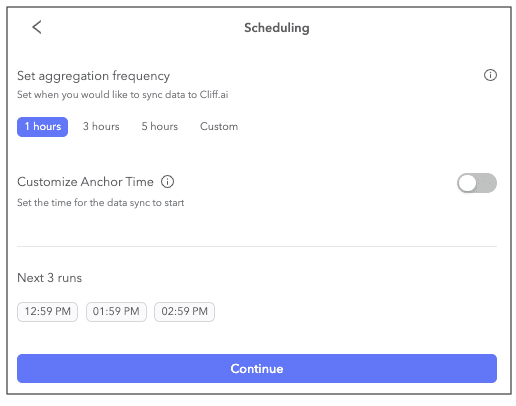This screenshot has height=406, width=516.
Task: Show info tooltip for Customize Anchor Time
Action: 167,182
